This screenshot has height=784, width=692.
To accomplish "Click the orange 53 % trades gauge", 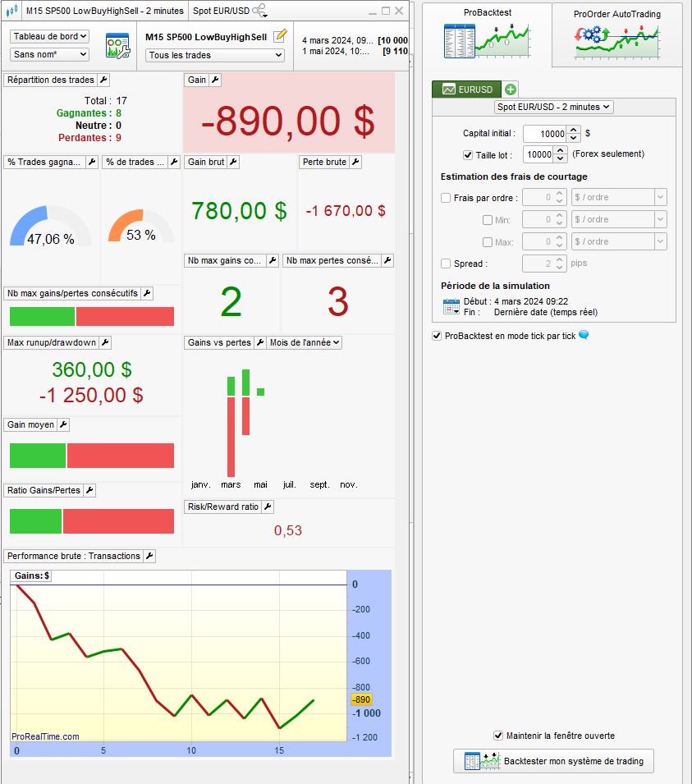I will [x=141, y=226].
